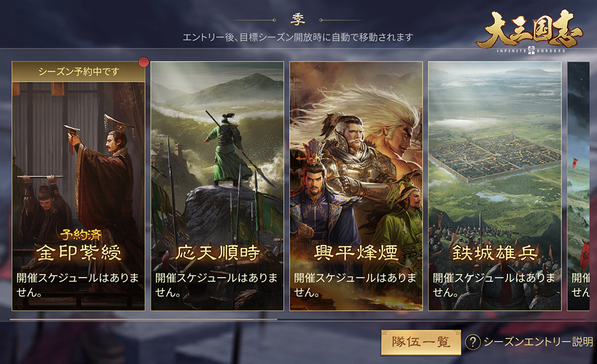
Task: Click the entry instruction subtitle text
Action: tap(298, 38)
